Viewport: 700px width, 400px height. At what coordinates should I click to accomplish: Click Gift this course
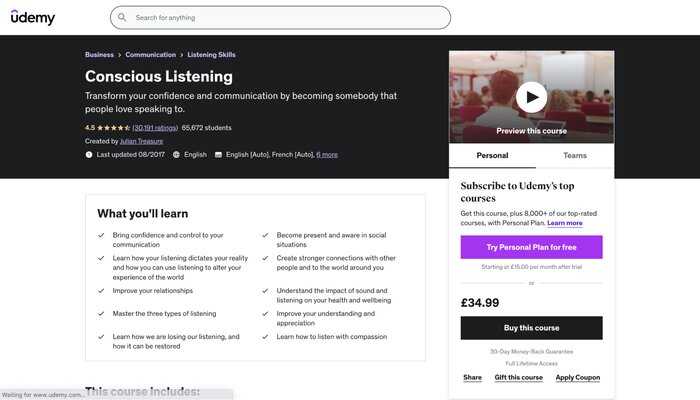pyautogui.click(x=518, y=377)
